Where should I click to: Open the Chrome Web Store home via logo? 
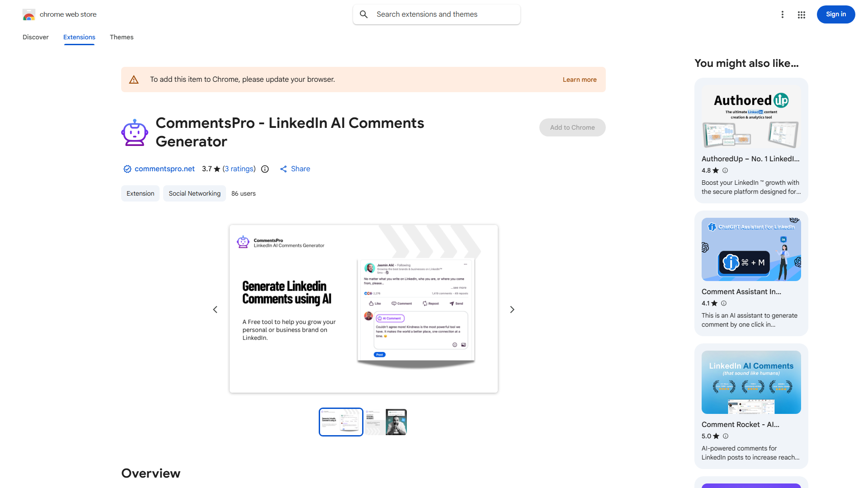pyautogui.click(x=29, y=14)
